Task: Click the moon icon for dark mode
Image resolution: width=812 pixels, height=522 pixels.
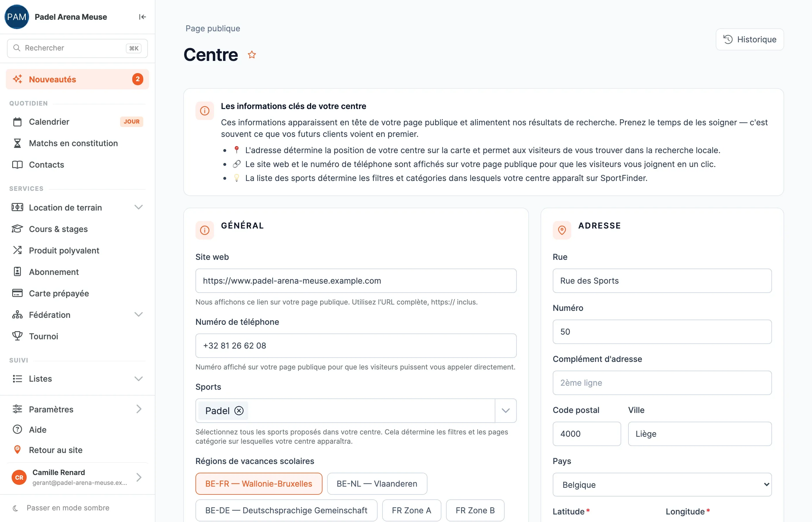Action: click(15, 508)
